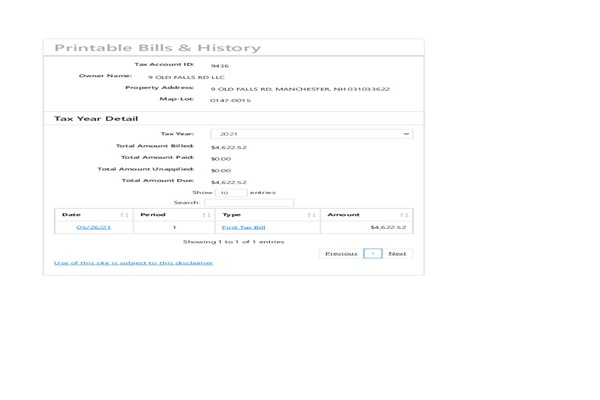Open the Tax Year dropdown showing 2021
Image resolution: width=600 pixels, height=400 pixels.
tap(311, 133)
